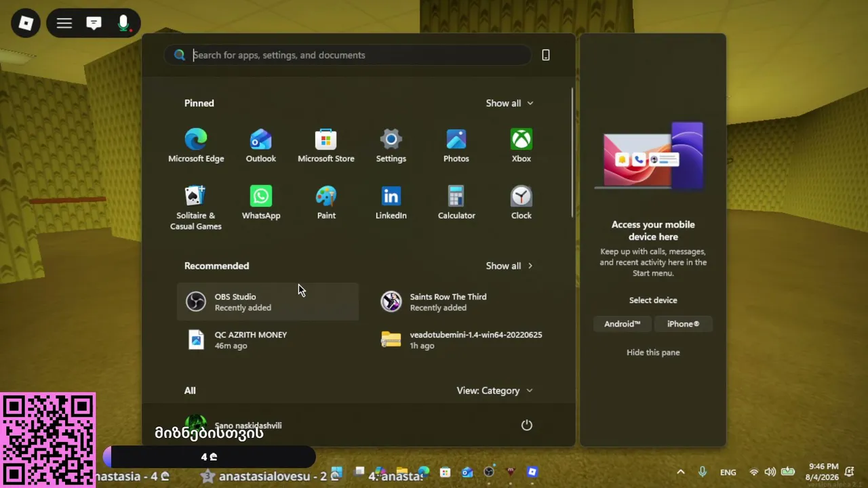Select iPhone as the mobile device
The height and width of the screenshot is (488, 868).
683,324
